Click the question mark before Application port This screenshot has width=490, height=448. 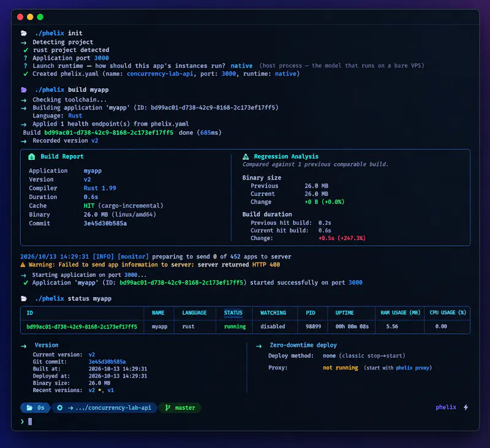(25, 58)
